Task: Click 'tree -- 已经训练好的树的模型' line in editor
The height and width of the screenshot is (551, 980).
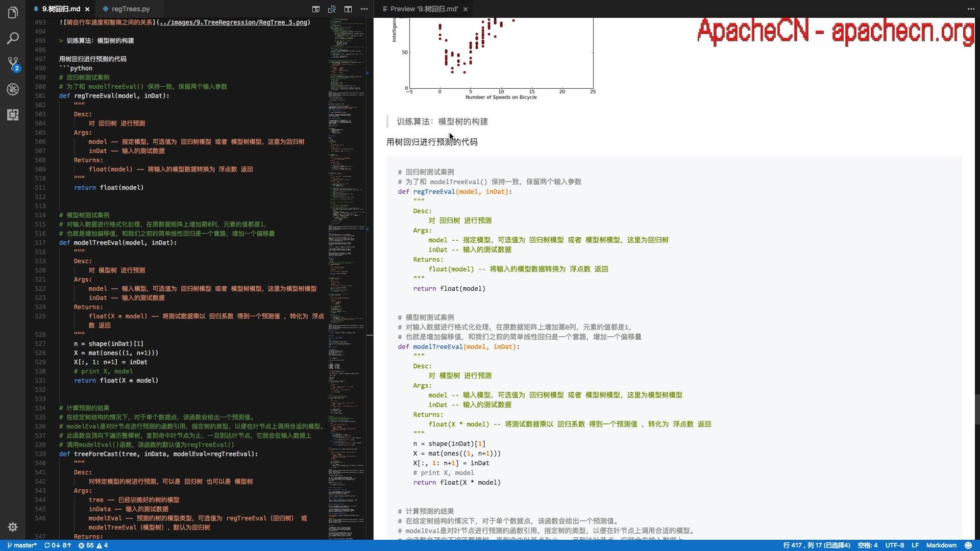Action: coord(134,500)
